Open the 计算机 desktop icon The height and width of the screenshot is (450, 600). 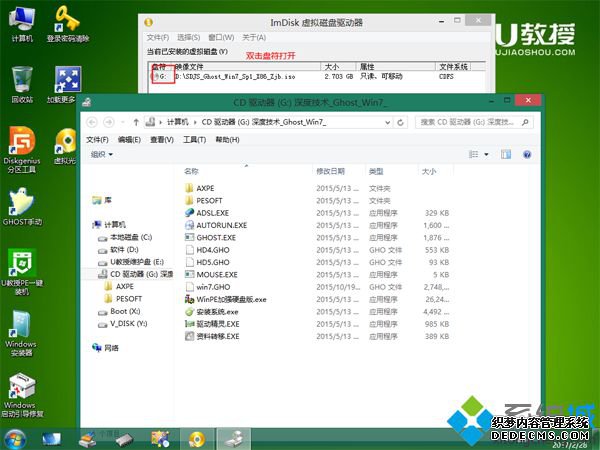point(22,24)
